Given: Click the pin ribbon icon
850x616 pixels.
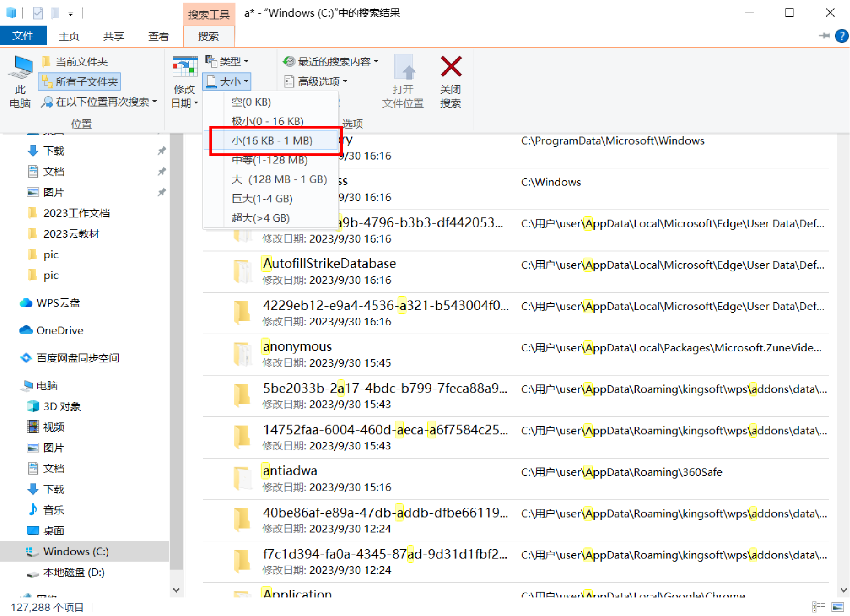Looking at the screenshot, I should click(x=824, y=36).
